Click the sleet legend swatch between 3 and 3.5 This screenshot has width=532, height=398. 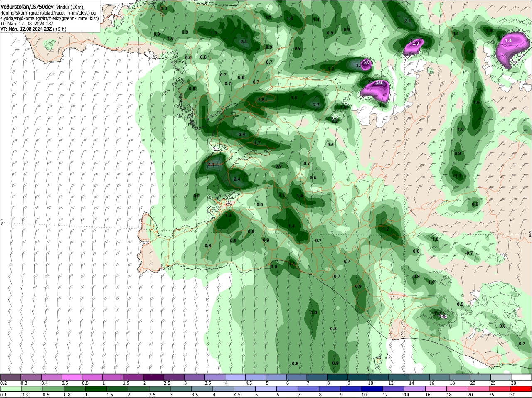pyautogui.click(x=195, y=377)
